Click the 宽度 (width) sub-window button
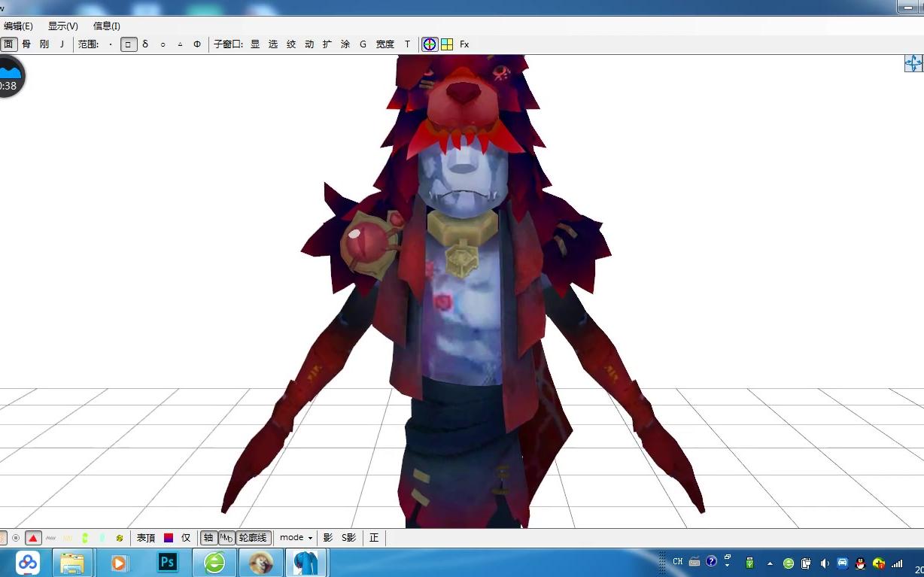This screenshot has height=577, width=924. [x=385, y=44]
